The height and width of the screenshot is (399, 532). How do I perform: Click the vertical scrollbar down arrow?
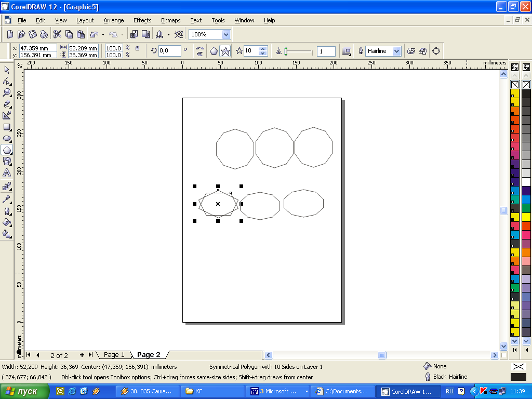[504, 346]
